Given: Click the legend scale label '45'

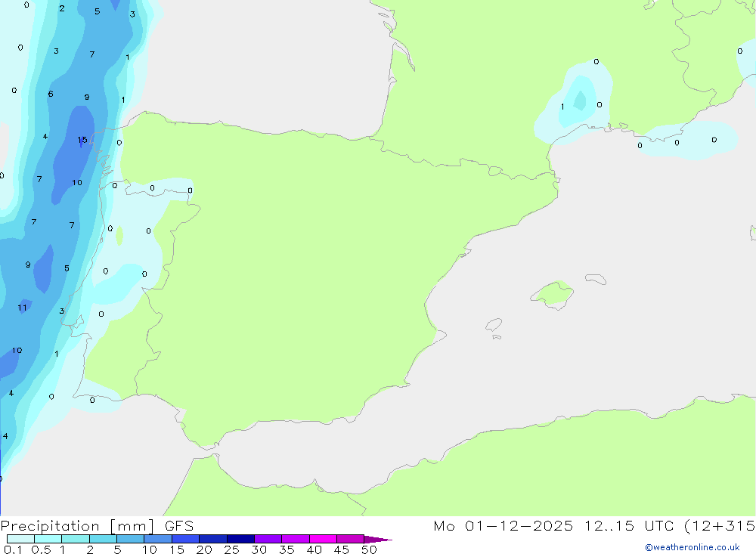Looking at the screenshot, I should coord(342,549).
